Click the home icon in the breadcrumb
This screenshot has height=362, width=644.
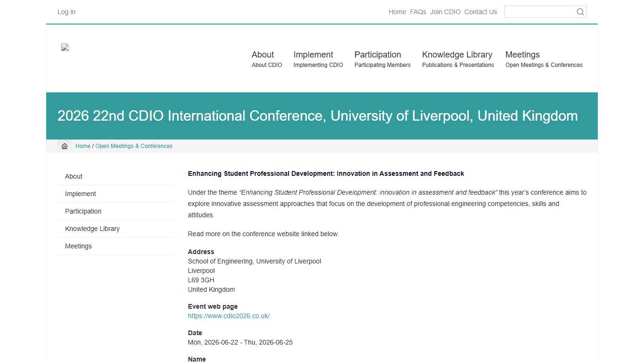click(65, 146)
